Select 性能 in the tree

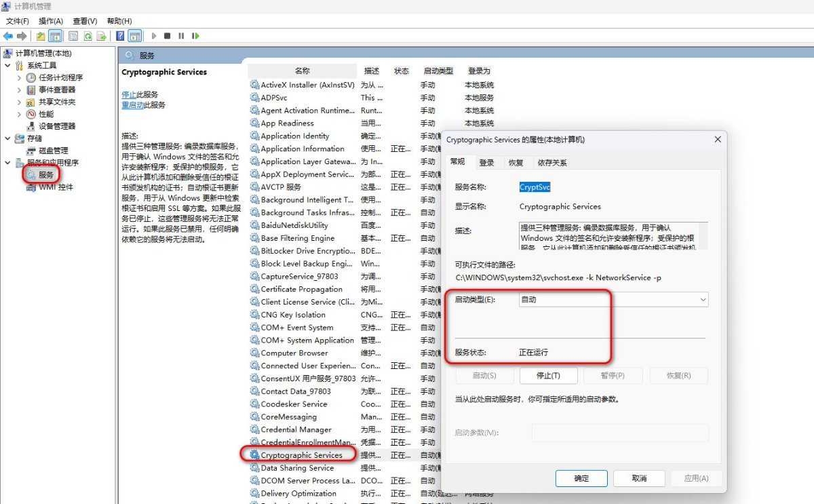coord(45,114)
